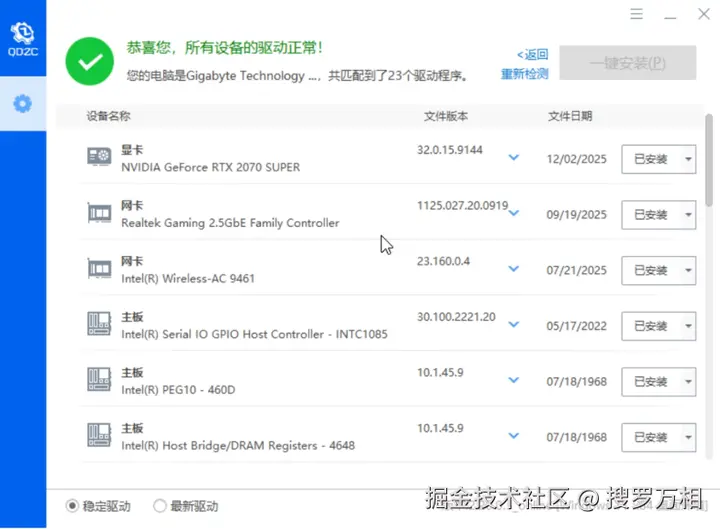Viewport: 720px width, 529px height.
Task: Expand version chevron for Intel Wireless-AC 9461
Action: [514, 269]
